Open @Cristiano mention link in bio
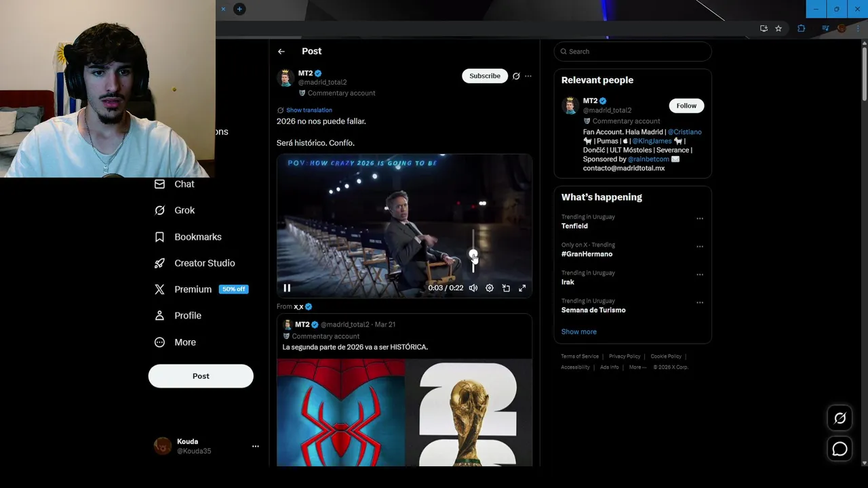Viewport: 868px width, 488px height. click(684, 132)
